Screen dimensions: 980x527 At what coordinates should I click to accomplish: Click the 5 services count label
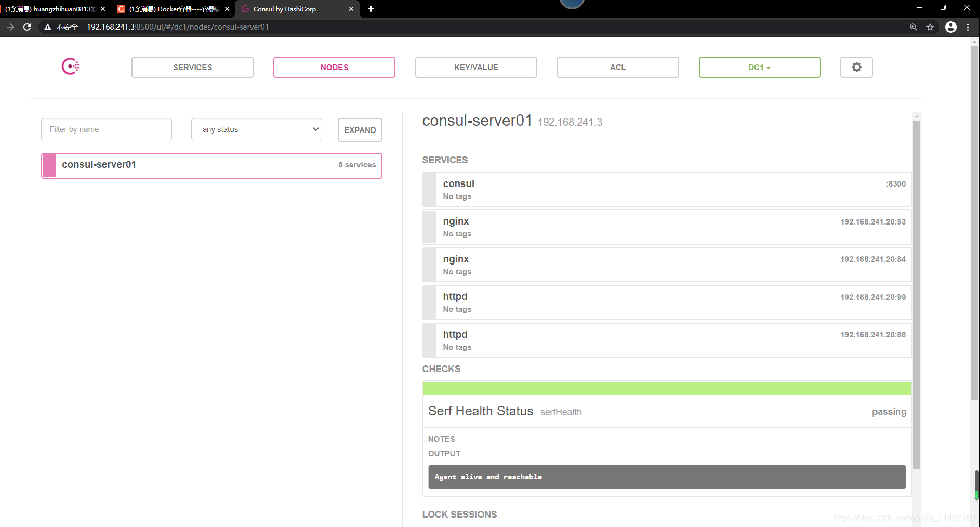pos(357,165)
